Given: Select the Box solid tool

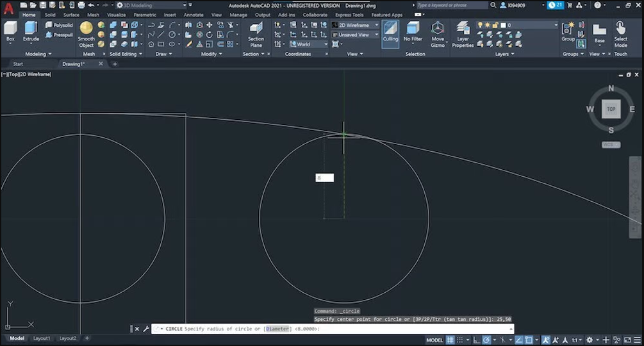Looking at the screenshot, I should click(10, 31).
